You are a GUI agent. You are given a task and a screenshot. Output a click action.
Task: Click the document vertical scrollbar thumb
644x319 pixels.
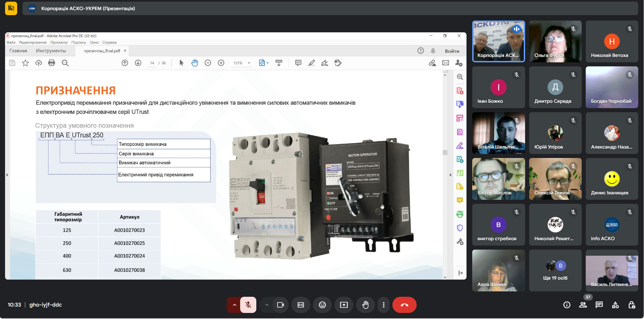point(445,152)
